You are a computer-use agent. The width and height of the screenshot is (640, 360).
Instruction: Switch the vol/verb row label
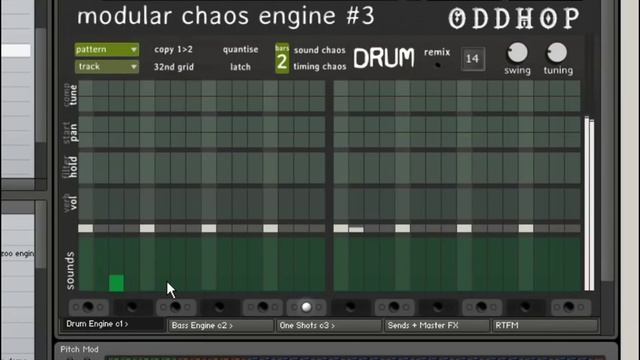pyautogui.click(x=71, y=202)
